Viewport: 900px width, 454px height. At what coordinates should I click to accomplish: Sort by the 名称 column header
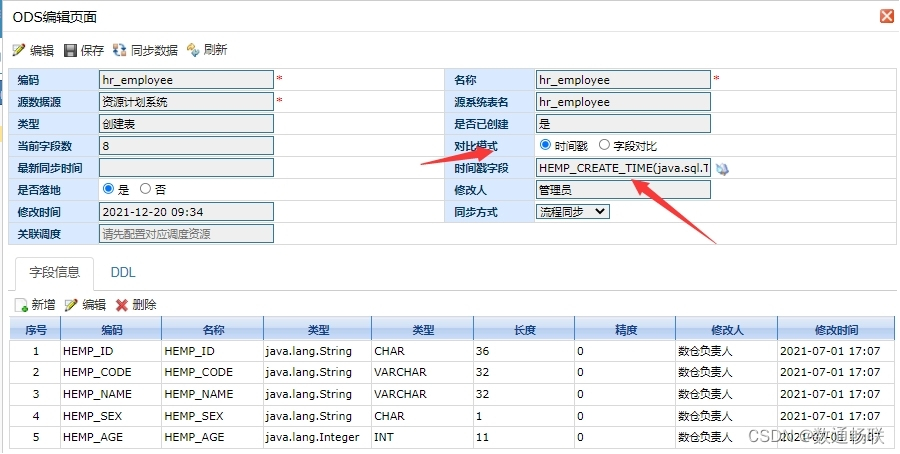(213, 329)
